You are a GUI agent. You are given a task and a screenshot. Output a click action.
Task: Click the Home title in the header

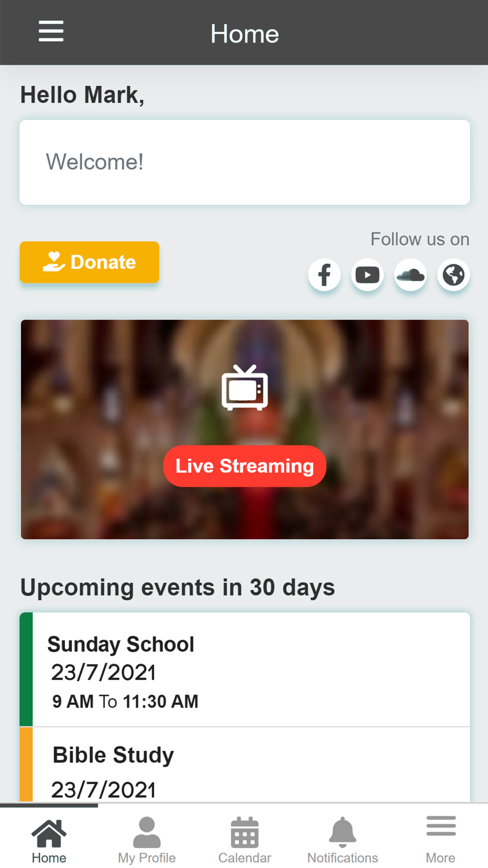click(x=244, y=34)
